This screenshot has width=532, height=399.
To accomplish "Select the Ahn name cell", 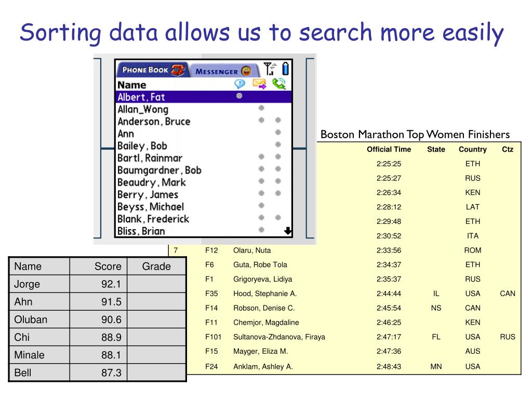I will tap(39, 302).
